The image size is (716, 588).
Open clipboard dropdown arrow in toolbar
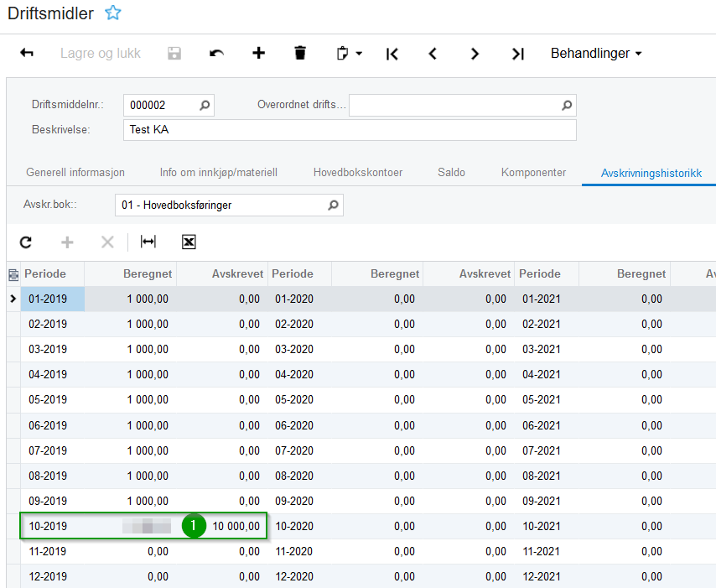(359, 54)
